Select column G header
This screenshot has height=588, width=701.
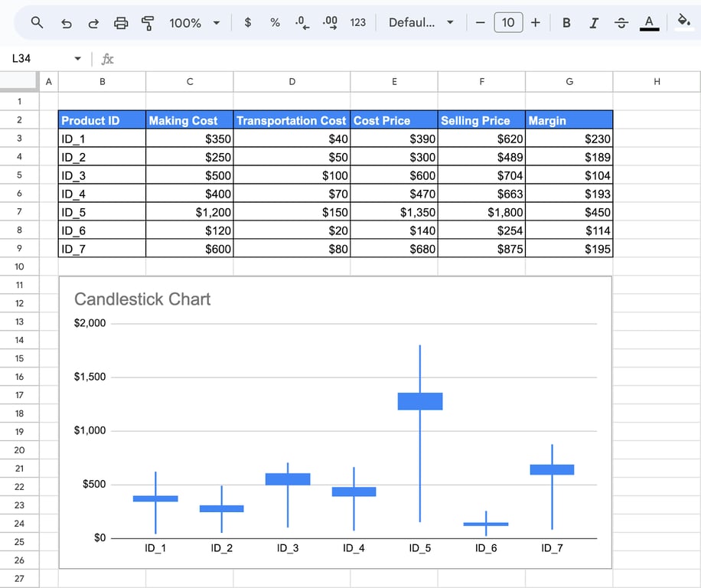[569, 81]
